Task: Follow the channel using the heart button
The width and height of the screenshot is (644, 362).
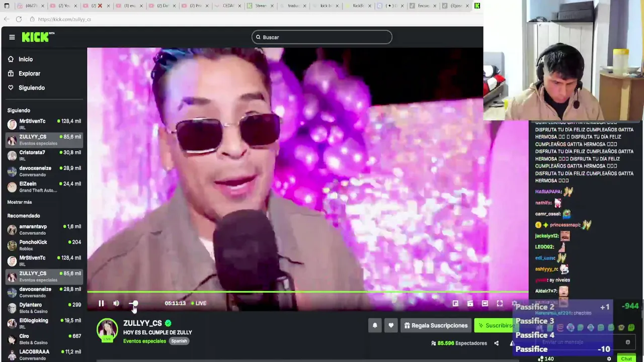Action: (x=391, y=326)
